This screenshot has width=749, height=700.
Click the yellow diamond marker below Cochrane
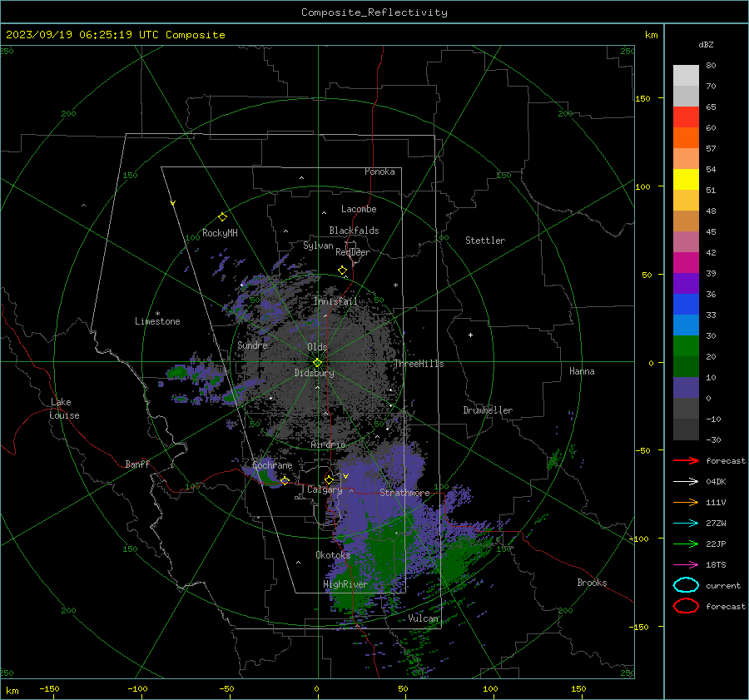(285, 480)
